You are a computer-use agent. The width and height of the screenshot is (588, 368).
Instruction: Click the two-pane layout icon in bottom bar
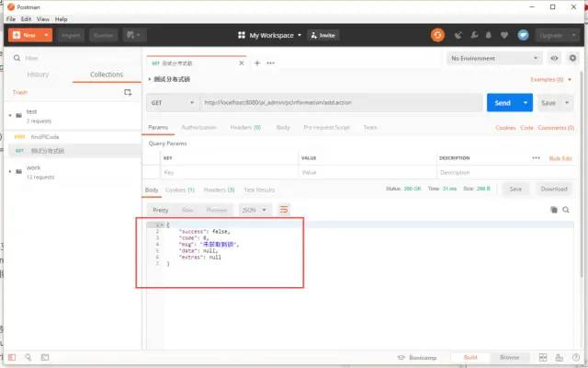pyautogui.click(x=543, y=357)
